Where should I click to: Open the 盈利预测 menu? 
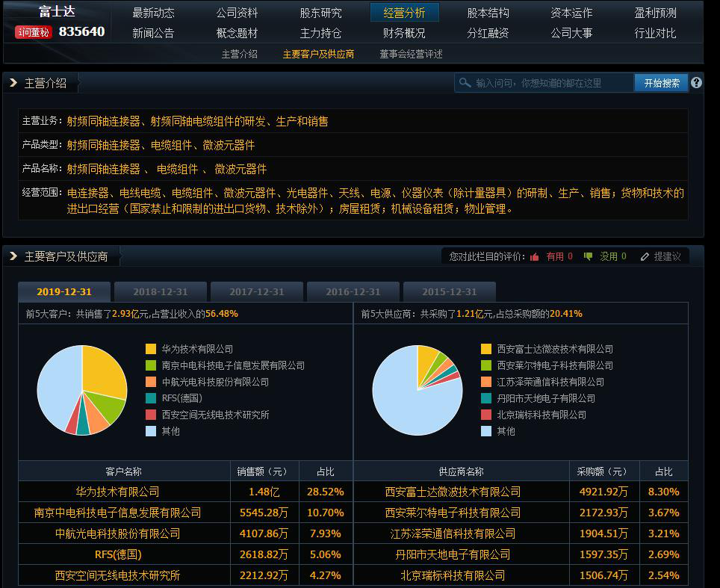655,13
